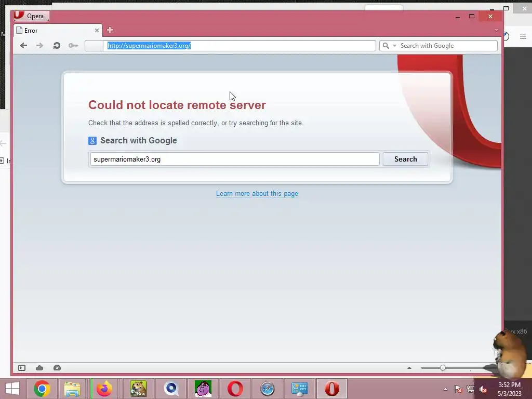The image size is (532, 399).
Task: Click the password manager key icon
Action: coord(73,46)
